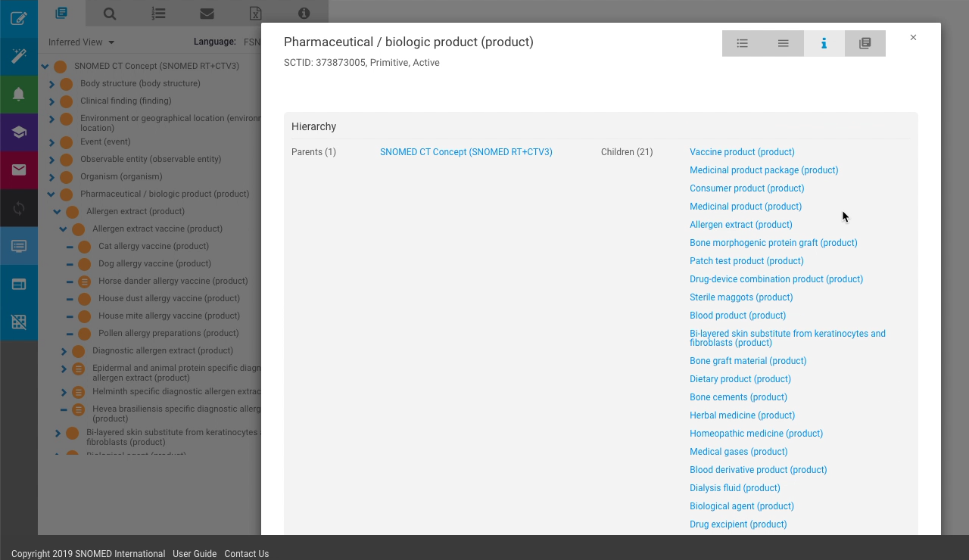
Task: Expand Diagnostic allergen extract tree node
Action: point(64,351)
